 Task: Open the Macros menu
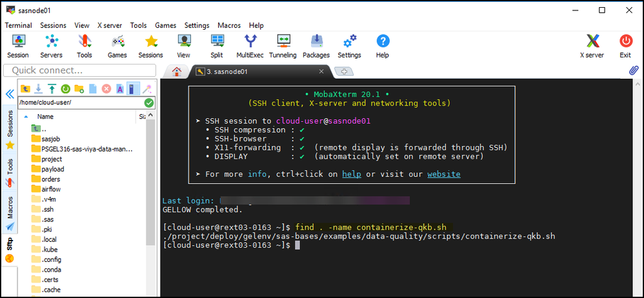(229, 25)
